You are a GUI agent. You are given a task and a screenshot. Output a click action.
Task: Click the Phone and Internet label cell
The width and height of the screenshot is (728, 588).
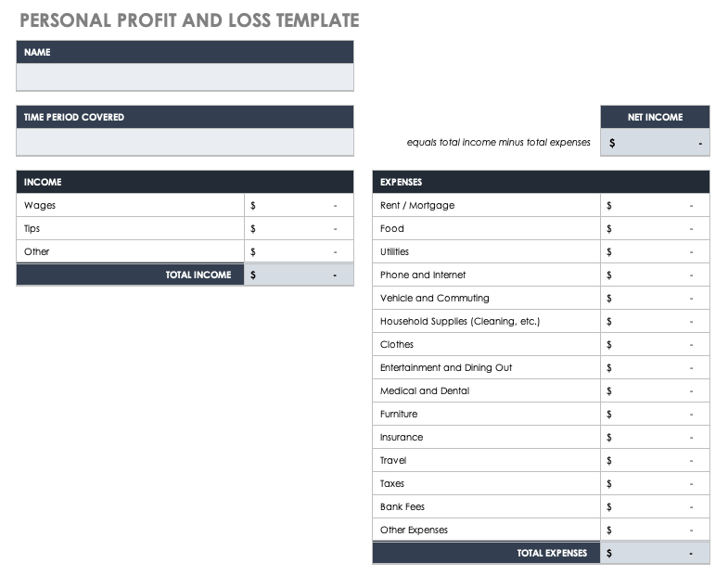[486, 275]
